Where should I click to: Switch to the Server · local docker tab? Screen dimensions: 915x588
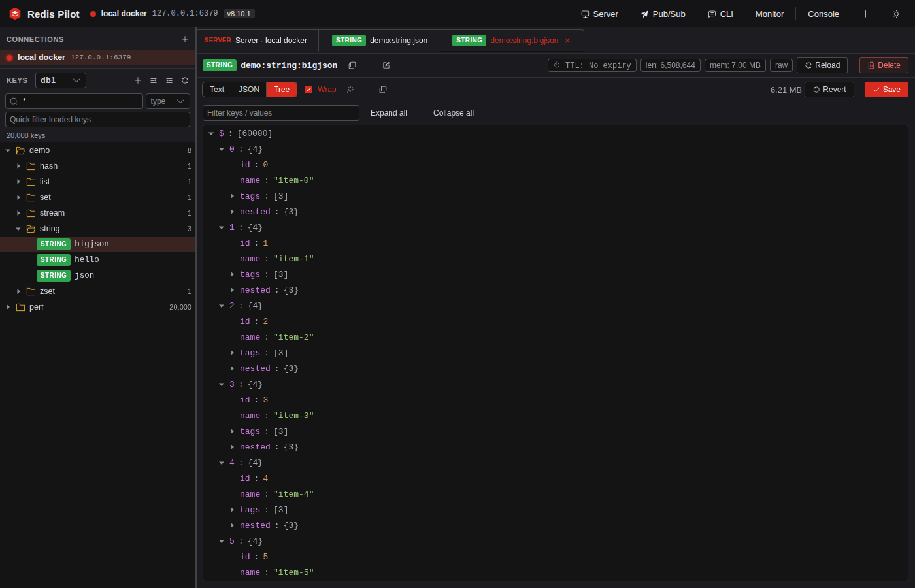[258, 41]
